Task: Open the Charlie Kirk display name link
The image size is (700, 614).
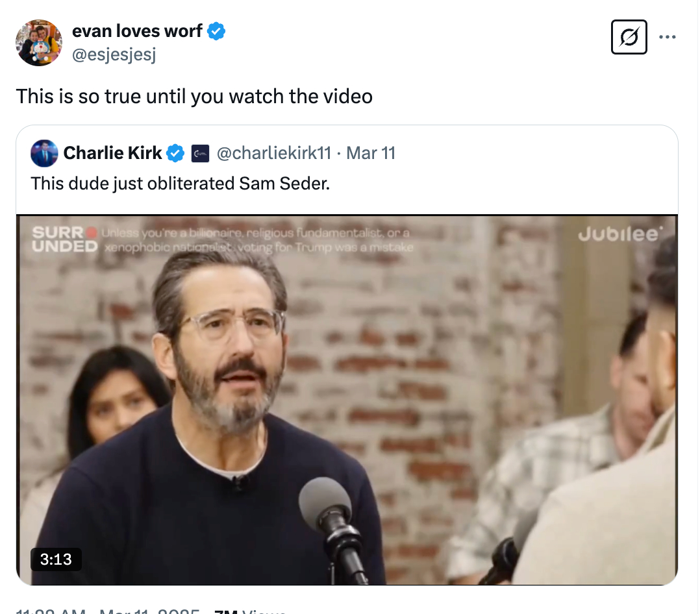Action: click(x=112, y=153)
